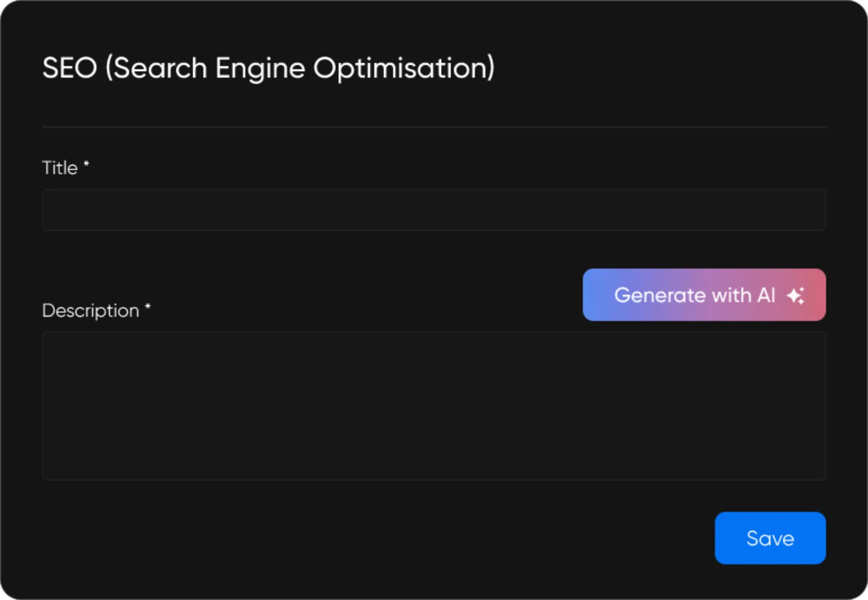This screenshot has width=868, height=600.
Task: Click the sparkle icon in Generate with AI
Action: 795,296
